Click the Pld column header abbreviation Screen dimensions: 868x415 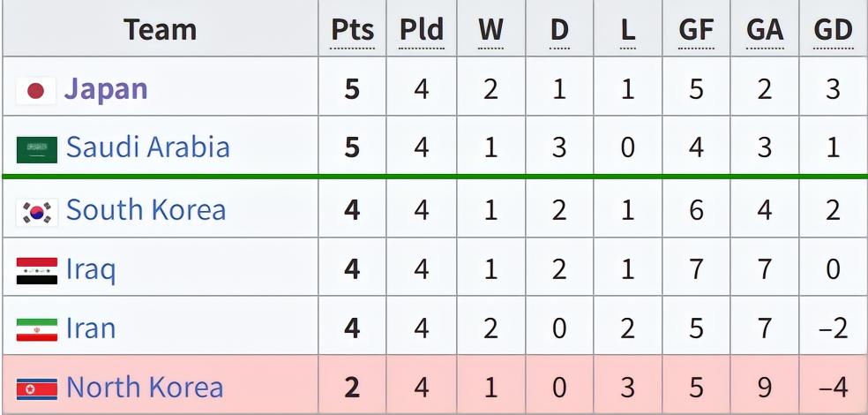(x=421, y=29)
